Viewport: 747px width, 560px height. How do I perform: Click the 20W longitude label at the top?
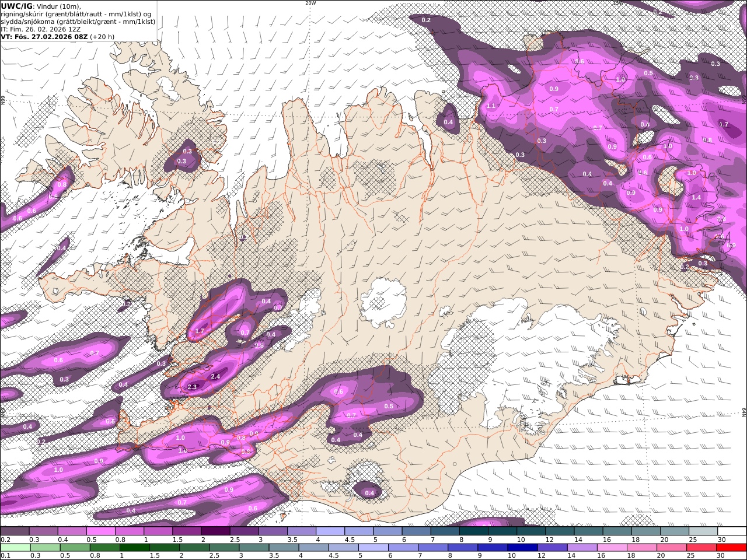[x=310, y=3]
